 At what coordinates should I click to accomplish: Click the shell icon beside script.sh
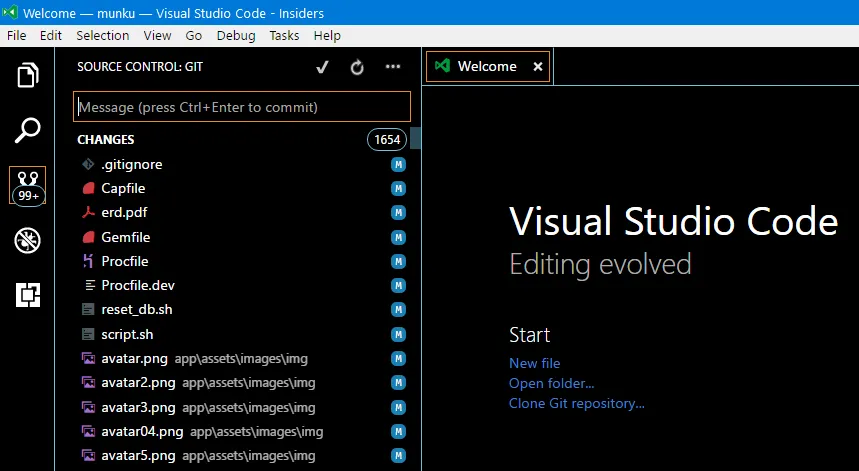88,334
